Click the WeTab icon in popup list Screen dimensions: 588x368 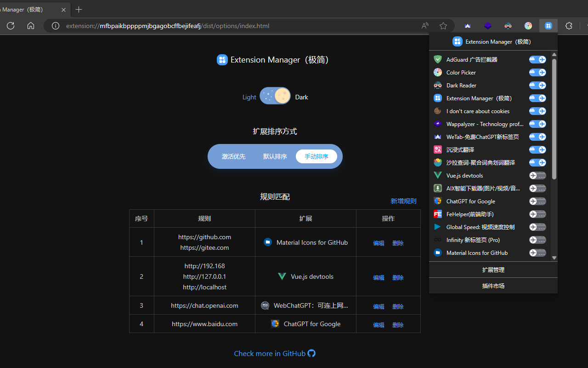[438, 137]
